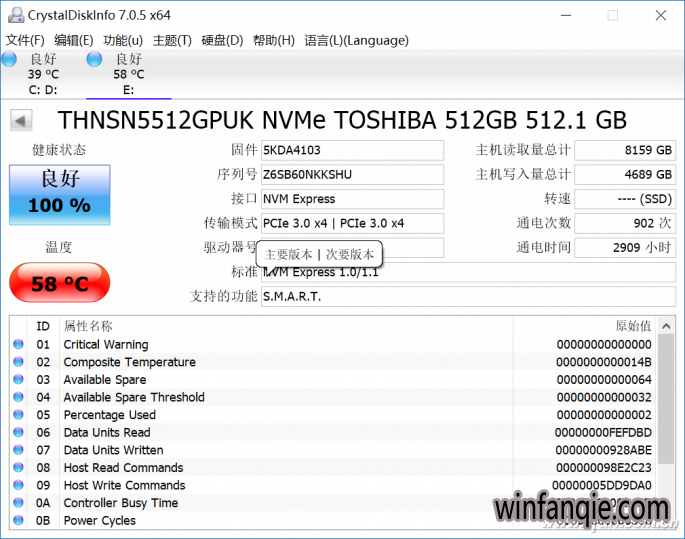Click raw value 000000000014B
This screenshot has width=685, height=539.
604,362
